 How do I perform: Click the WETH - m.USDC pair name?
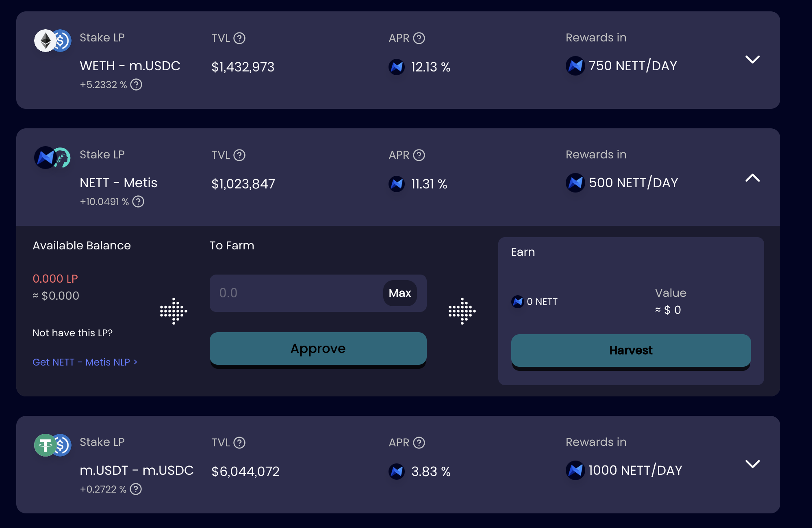tap(130, 66)
